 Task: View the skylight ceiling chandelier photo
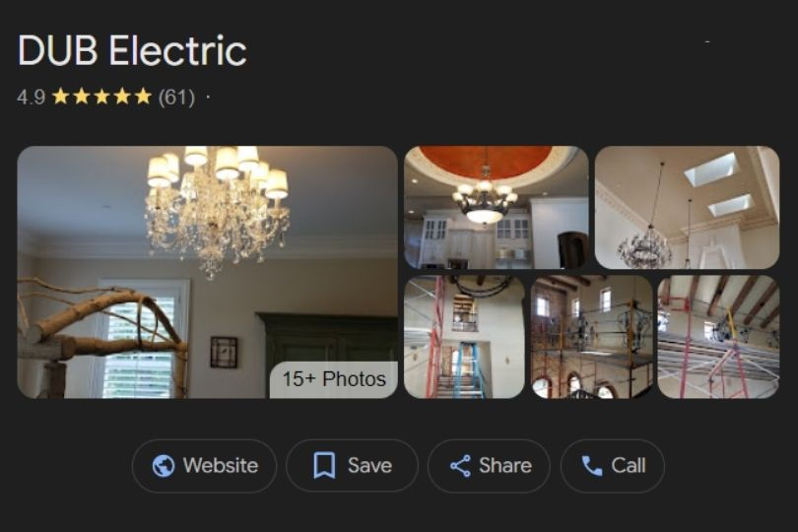(x=687, y=207)
